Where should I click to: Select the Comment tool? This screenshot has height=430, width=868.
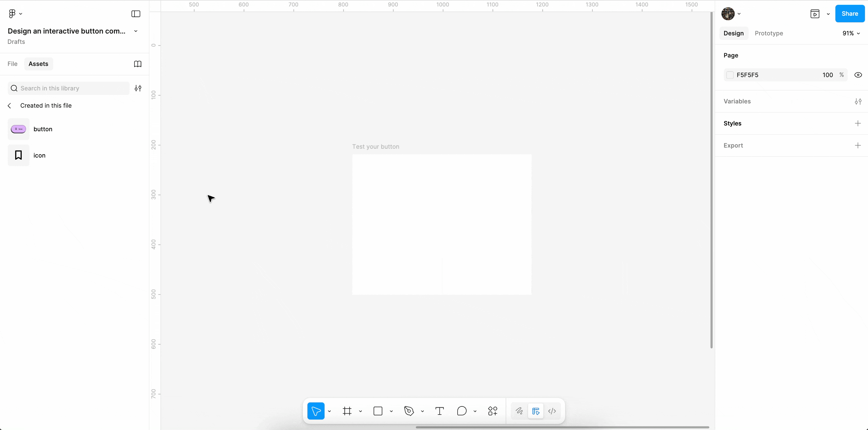pos(462,411)
